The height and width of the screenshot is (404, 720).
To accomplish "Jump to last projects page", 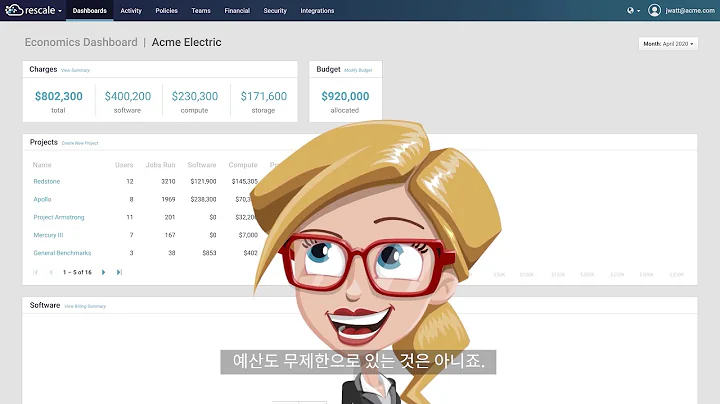I will tap(119, 272).
